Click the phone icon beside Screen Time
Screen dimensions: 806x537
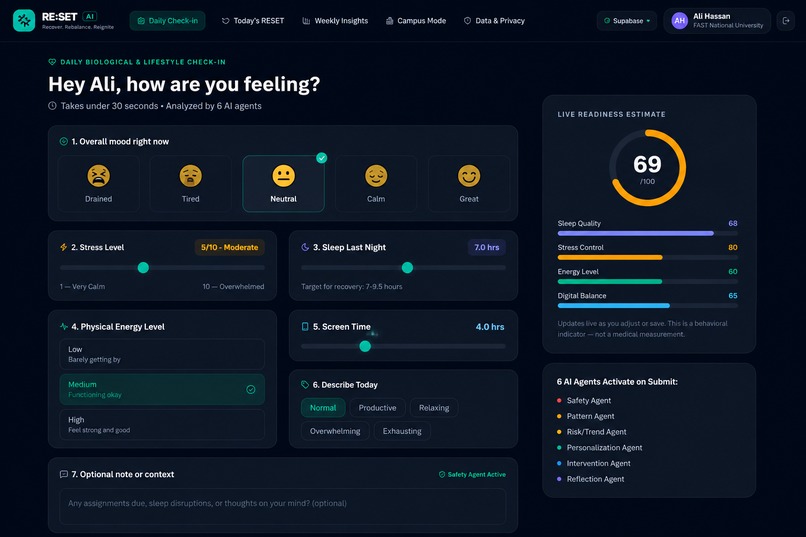point(305,326)
